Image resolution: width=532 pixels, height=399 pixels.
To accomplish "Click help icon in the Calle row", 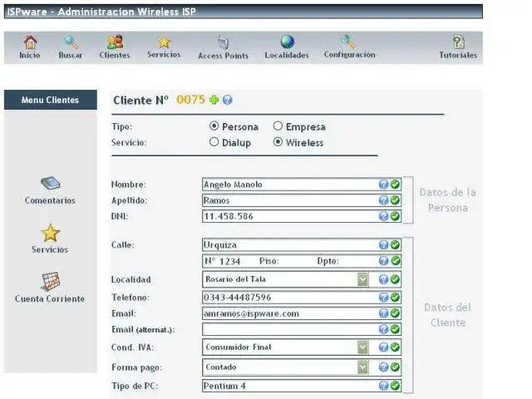I will pyautogui.click(x=383, y=244).
